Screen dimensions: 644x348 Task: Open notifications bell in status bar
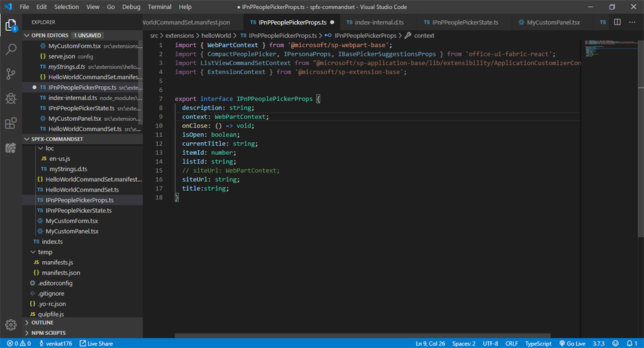(x=631, y=344)
